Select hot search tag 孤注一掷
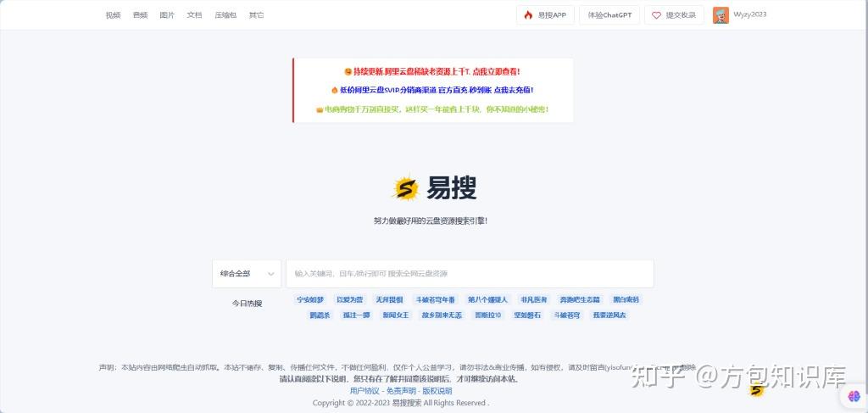The width and height of the screenshot is (868, 413). 356,315
